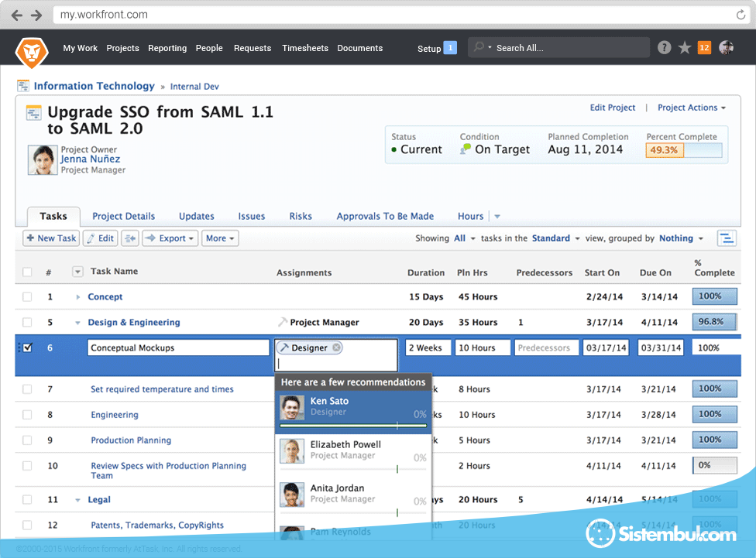Open the Reporting menu
The width and height of the screenshot is (756, 558).
(x=167, y=48)
